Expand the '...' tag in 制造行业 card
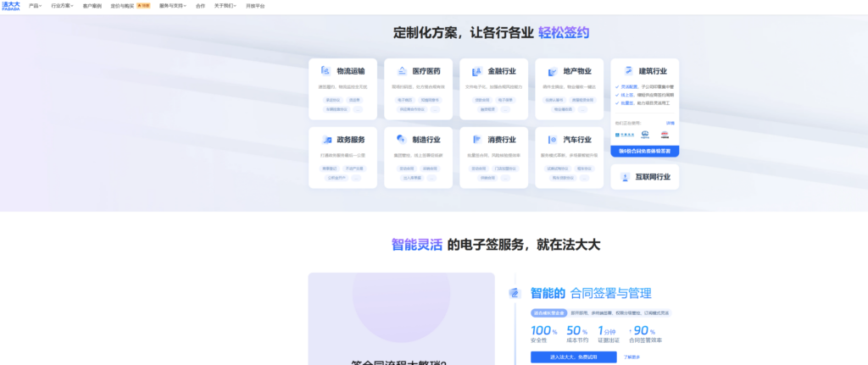This screenshot has width=868, height=365. point(431,178)
